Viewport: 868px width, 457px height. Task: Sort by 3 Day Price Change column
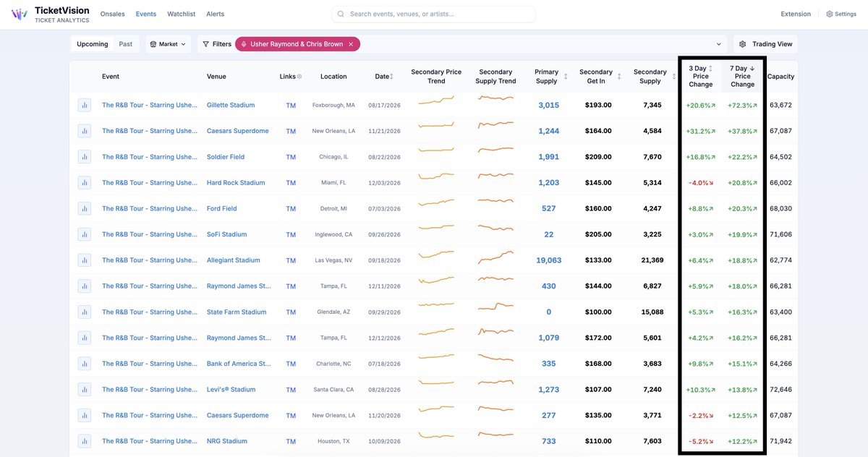(701, 76)
